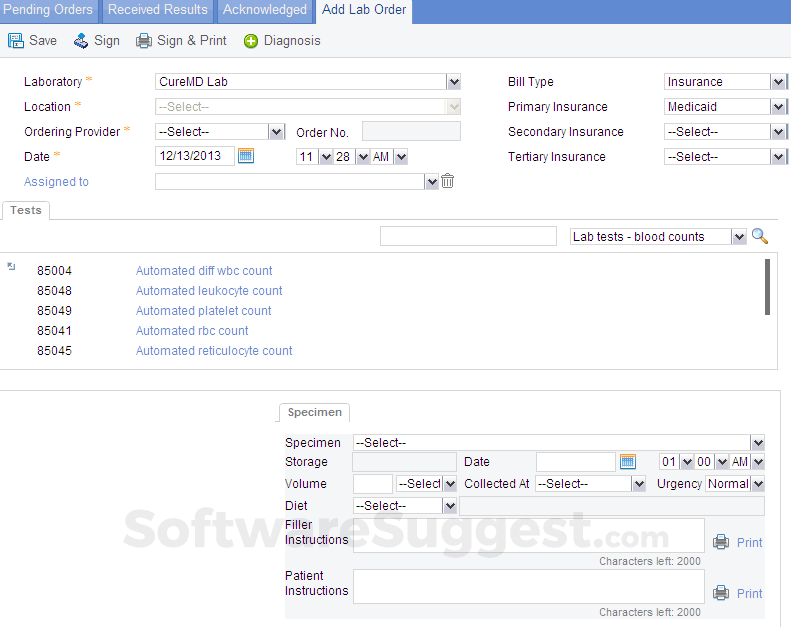Click the Sign & Print printer icon
This screenshot has height=627, width=791.
(144, 41)
